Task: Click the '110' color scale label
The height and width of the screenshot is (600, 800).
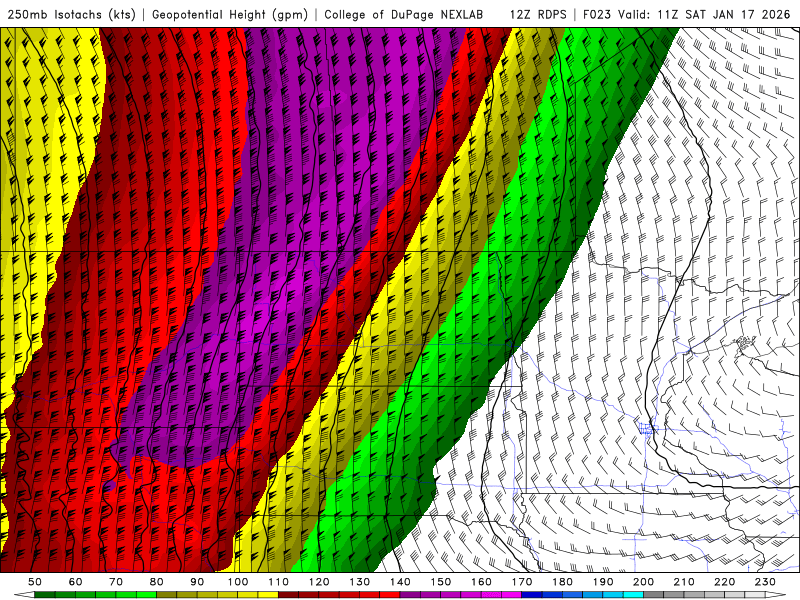Action: (279, 582)
